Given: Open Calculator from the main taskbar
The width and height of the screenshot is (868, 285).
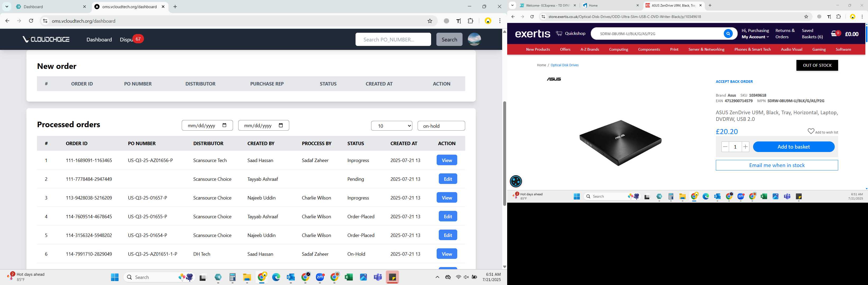Looking at the screenshot, I should (232, 277).
